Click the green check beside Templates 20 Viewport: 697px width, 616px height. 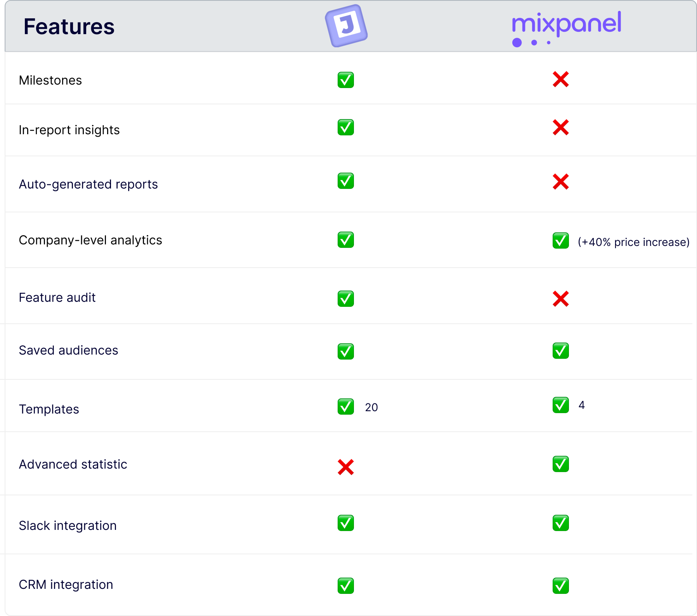pyautogui.click(x=346, y=407)
